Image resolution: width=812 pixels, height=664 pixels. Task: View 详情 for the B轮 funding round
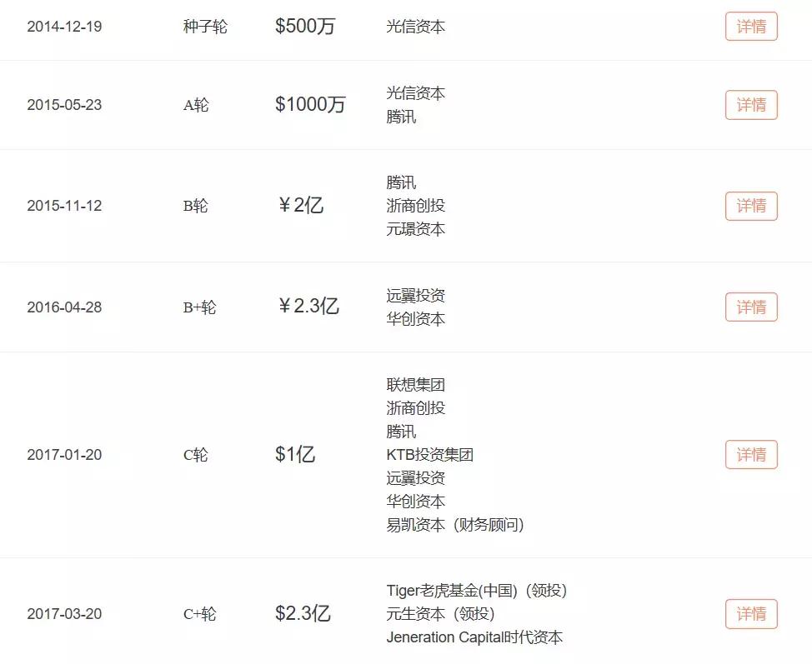click(749, 206)
